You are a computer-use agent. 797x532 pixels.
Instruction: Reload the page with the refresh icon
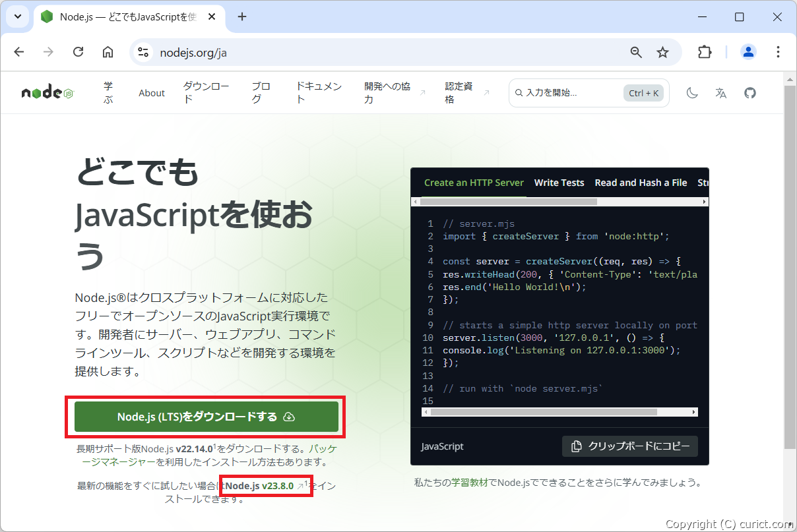[78, 52]
